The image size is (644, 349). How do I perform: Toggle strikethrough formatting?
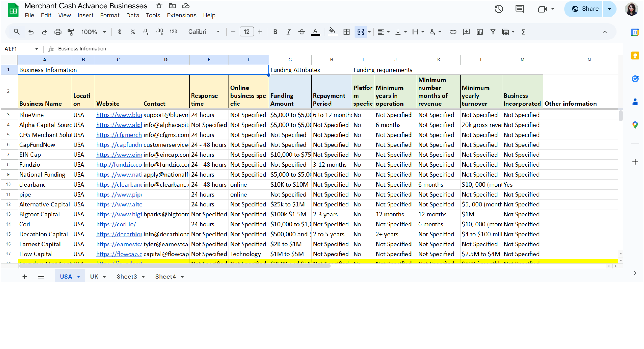point(301,32)
